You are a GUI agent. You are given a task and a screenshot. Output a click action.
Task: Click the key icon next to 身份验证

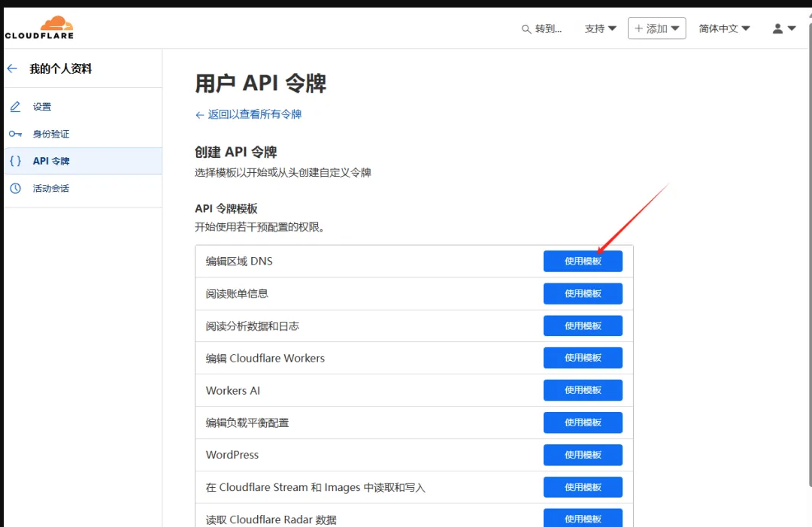click(16, 134)
